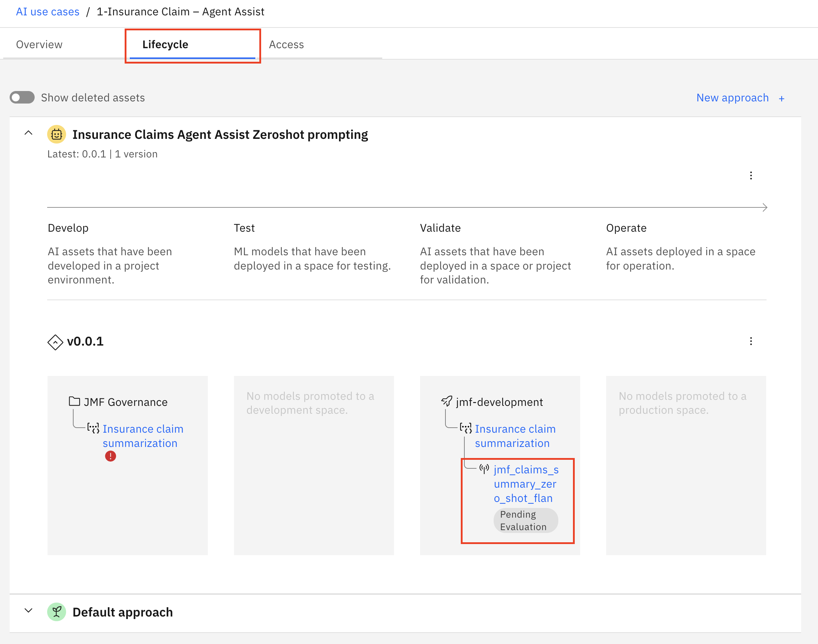Screen dimensions: 818x644
Task: Click the Operate stage heading
Action: (x=626, y=228)
